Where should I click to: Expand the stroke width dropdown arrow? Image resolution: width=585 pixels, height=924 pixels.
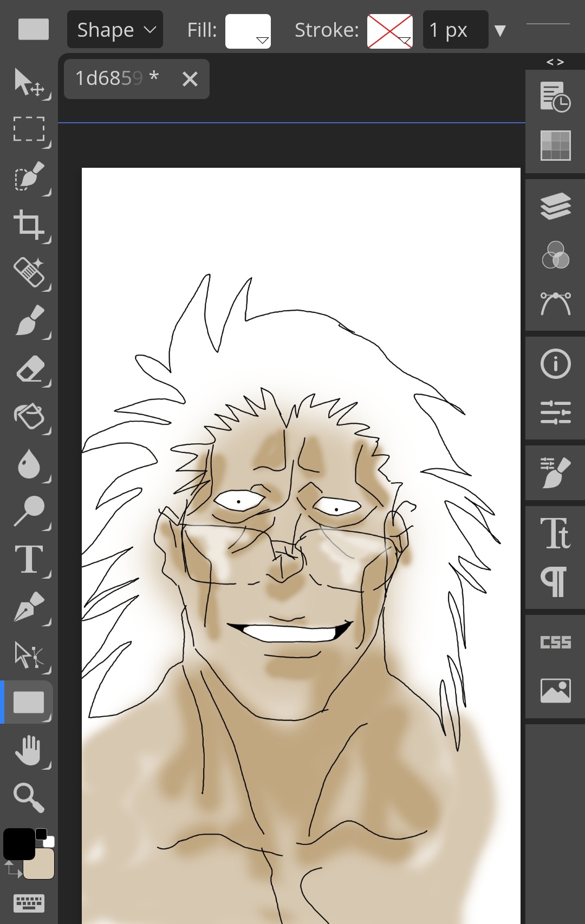tap(500, 30)
